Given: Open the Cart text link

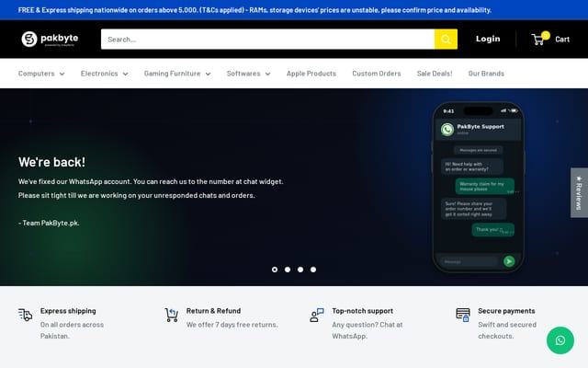Looking at the screenshot, I should click(x=562, y=39).
